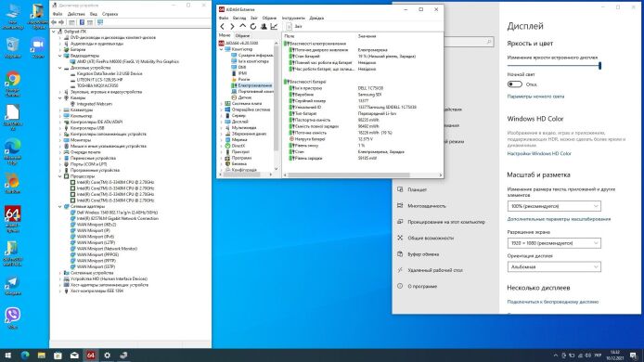Expand Контроллеры USB in Device Manager

[60, 128]
